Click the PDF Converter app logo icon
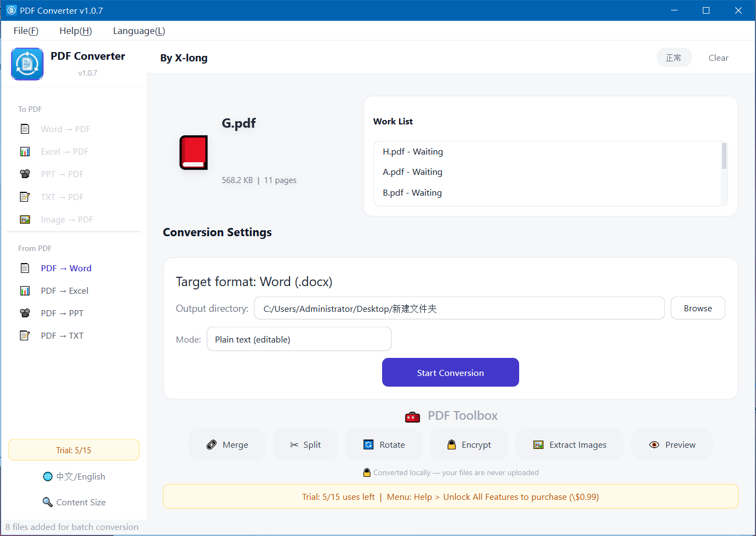 pos(27,64)
